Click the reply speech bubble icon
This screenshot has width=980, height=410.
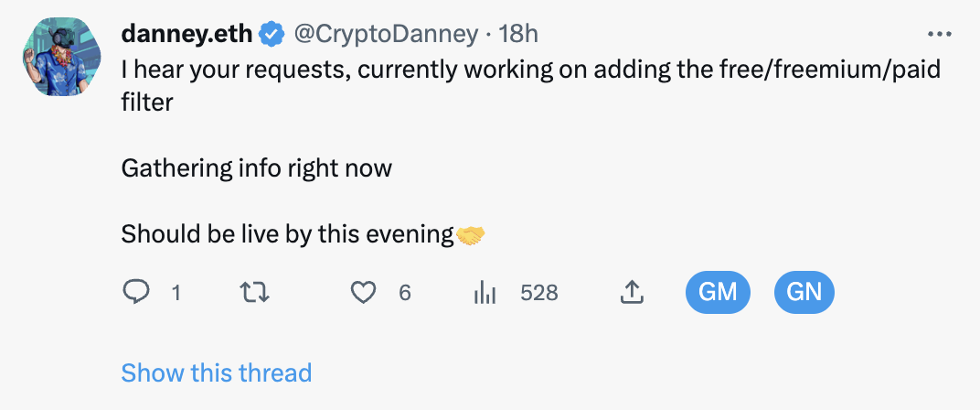click(135, 292)
